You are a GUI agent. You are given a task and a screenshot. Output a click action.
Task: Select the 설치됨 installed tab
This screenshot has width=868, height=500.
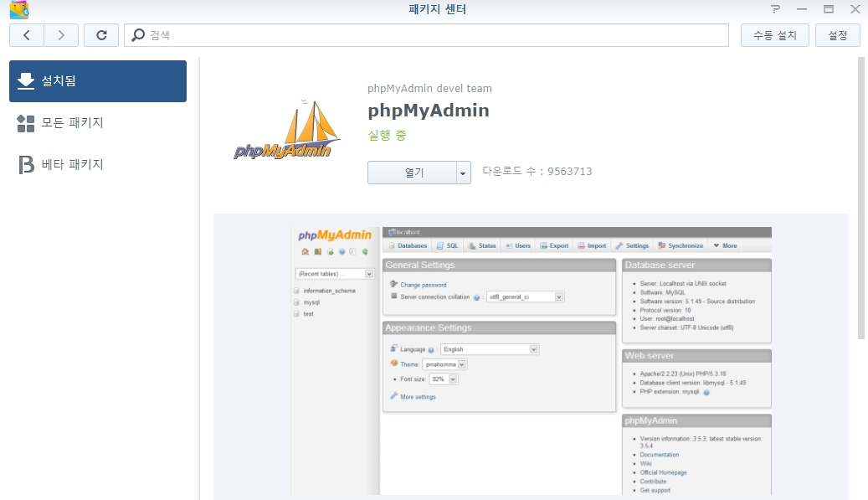point(98,81)
